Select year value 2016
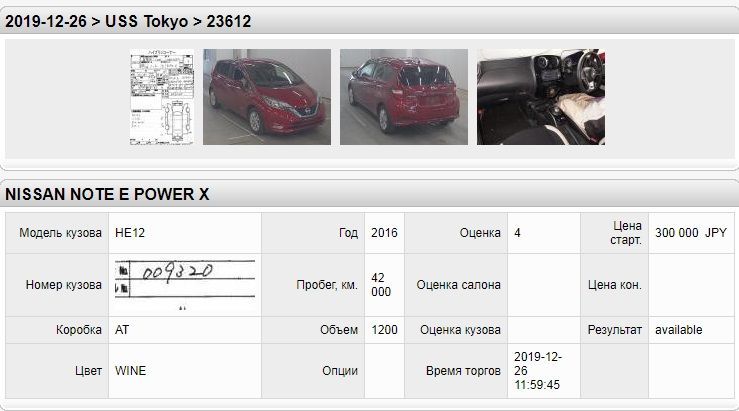This screenshot has width=739, height=411. pyautogui.click(x=384, y=233)
